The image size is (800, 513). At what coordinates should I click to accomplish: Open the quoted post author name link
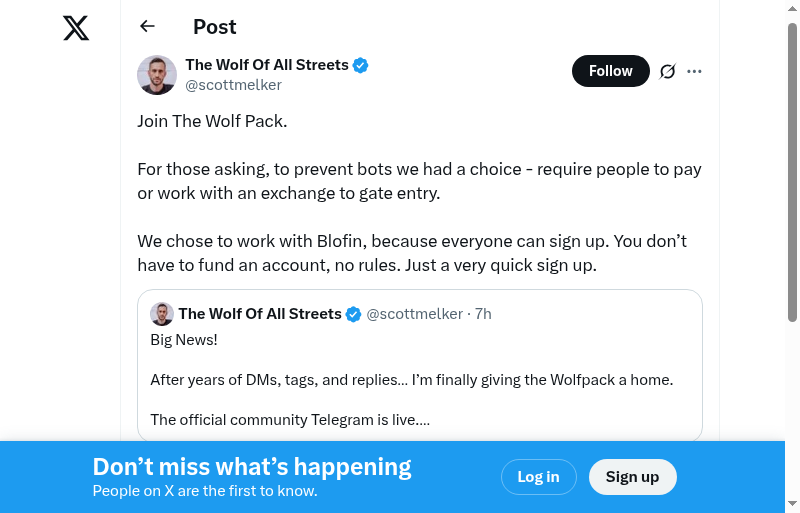(x=260, y=314)
